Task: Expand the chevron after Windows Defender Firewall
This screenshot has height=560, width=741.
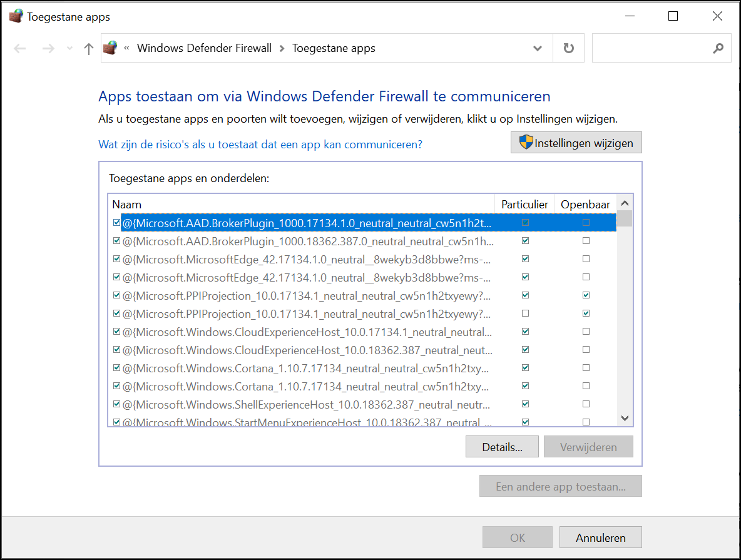Action: pyautogui.click(x=282, y=48)
